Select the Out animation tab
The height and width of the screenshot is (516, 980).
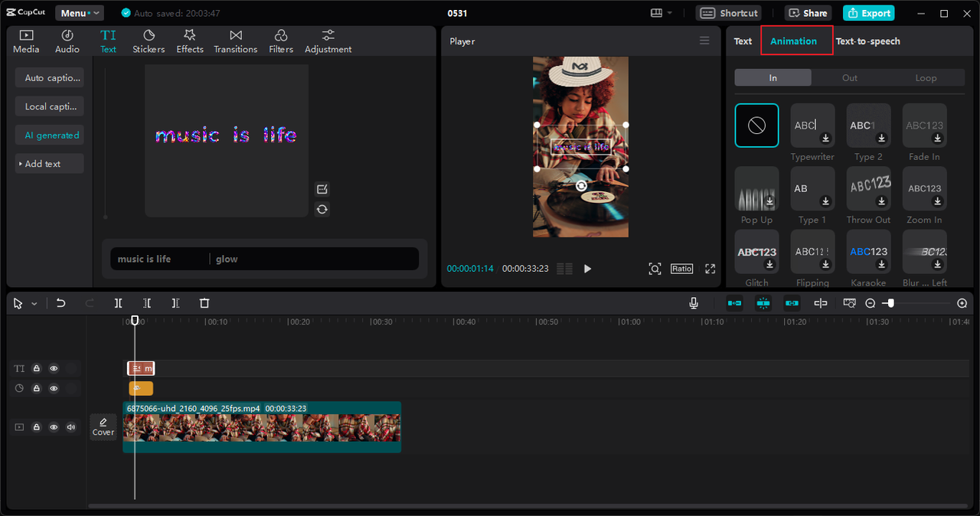[x=849, y=78]
